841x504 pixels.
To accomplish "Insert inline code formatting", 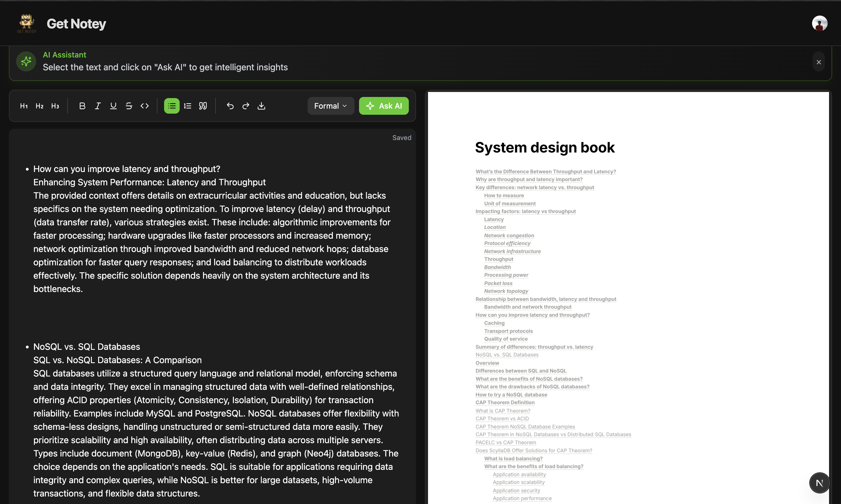I will (144, 106).
